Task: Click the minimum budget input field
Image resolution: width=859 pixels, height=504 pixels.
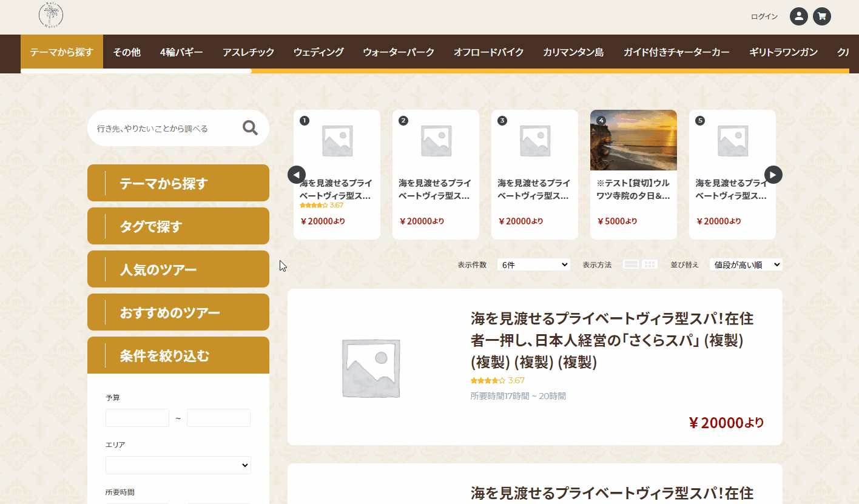Action: click(137, 418)
